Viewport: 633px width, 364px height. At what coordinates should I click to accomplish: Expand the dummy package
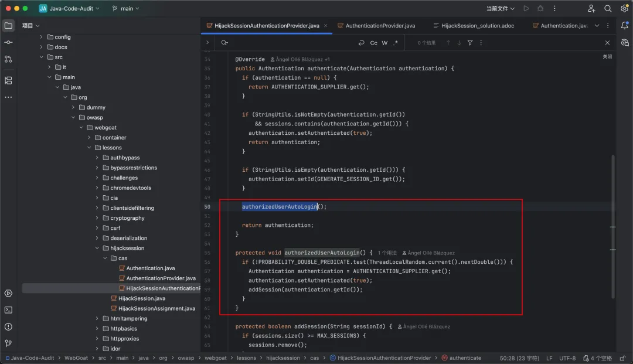(x=73, y=107)
